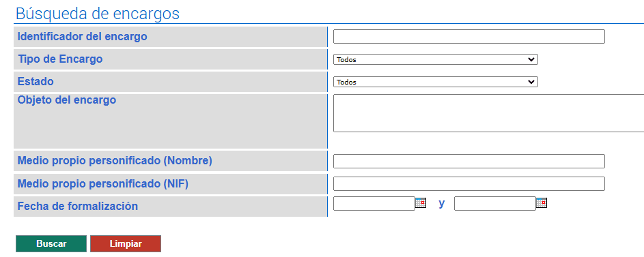
Task: Click the Identificador del encargo label
Action: [x=82, y=37]
